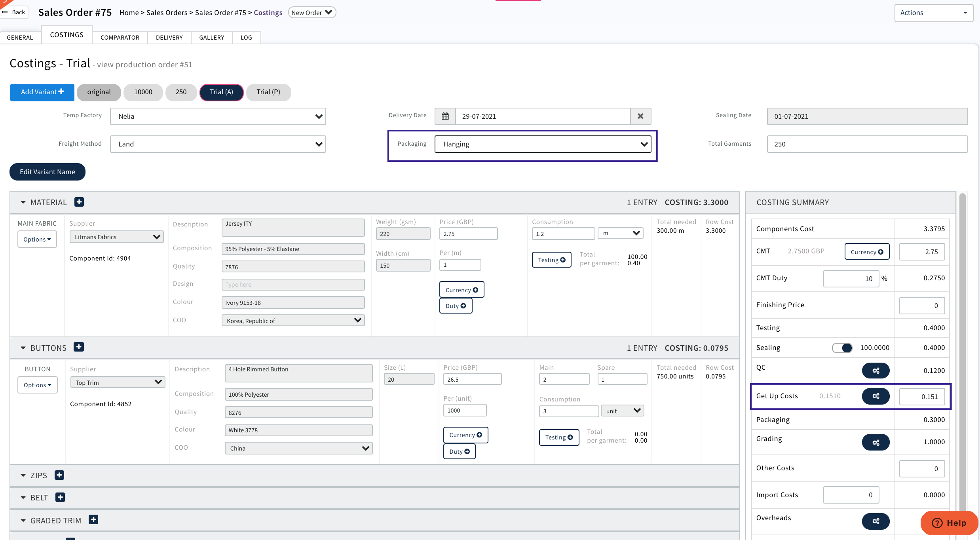The image size is (980, 540).
Task: Clear delivery date with X button
Action: (640, 116)
